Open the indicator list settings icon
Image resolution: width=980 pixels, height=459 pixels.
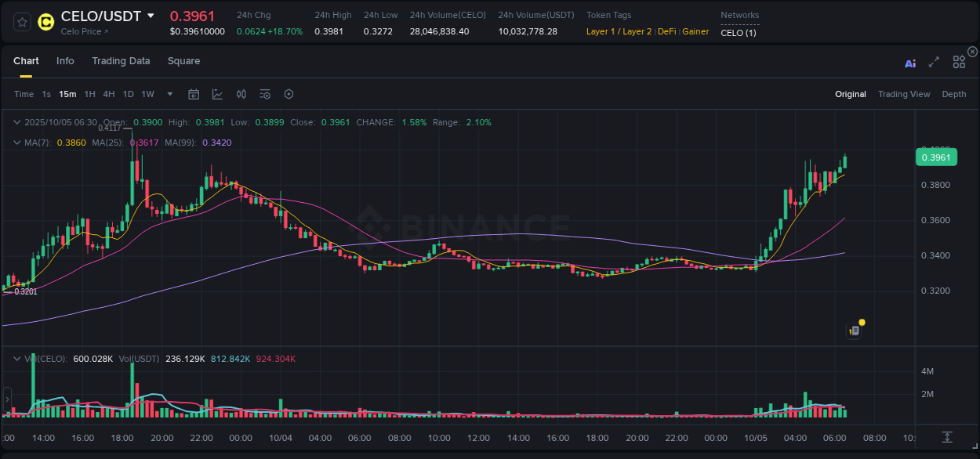tap(264, 93)
